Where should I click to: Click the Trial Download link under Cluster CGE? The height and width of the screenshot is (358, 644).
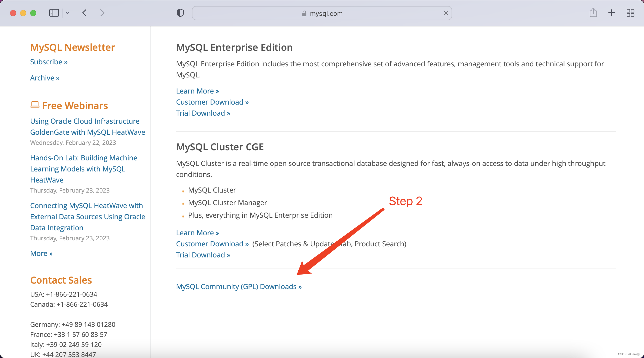point(203,255)
